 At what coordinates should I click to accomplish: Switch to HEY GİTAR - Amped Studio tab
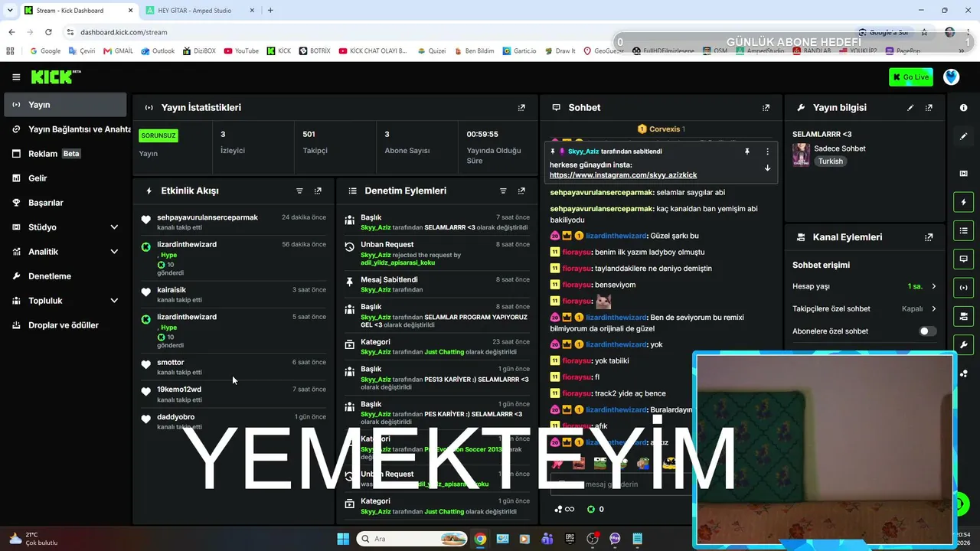click(200, 11)
